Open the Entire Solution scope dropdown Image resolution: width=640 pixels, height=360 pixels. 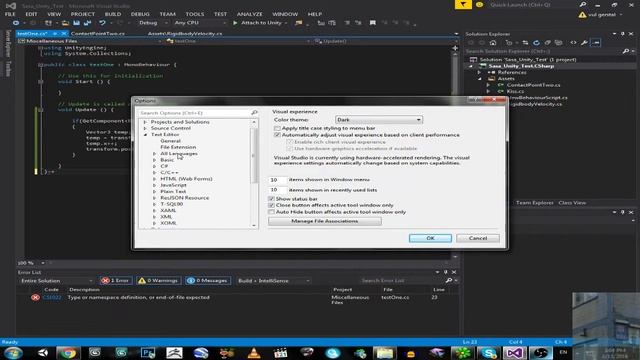pyautogui.click(x=56, y=280)
